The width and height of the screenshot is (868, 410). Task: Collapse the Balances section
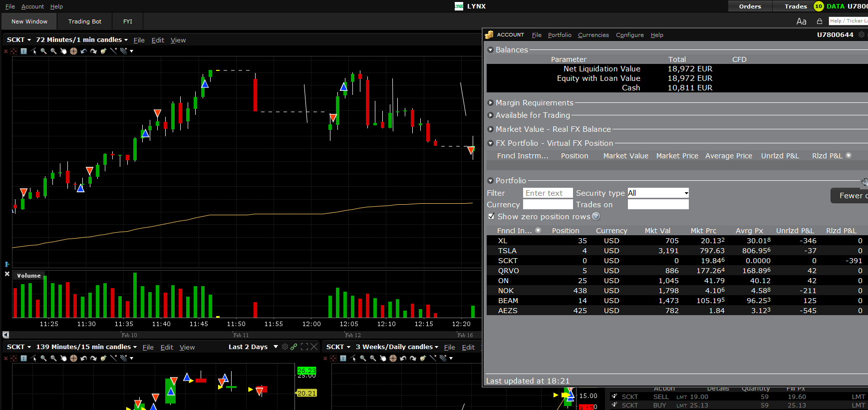[491, 50]
